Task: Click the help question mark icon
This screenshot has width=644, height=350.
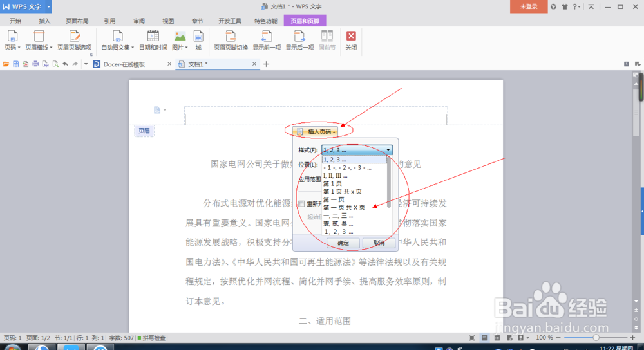Action: pos(575,6)
